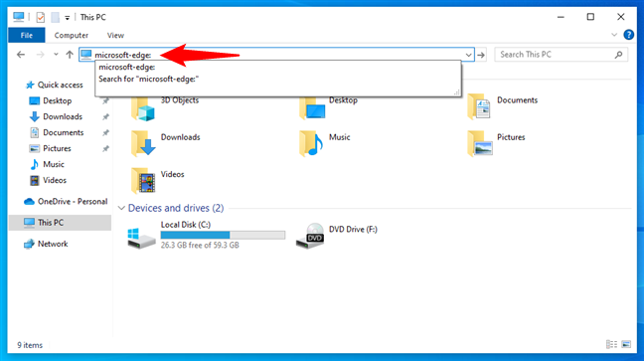Expand the address bar history dropdown
This screenshot has width=644, height=361.
pyautogui.click(x=468, y=55)
